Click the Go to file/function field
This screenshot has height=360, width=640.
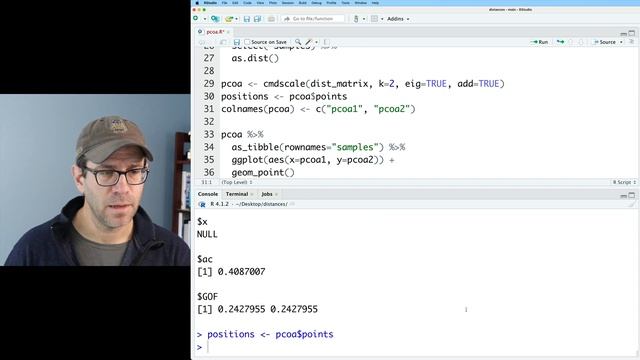(313, 19)
